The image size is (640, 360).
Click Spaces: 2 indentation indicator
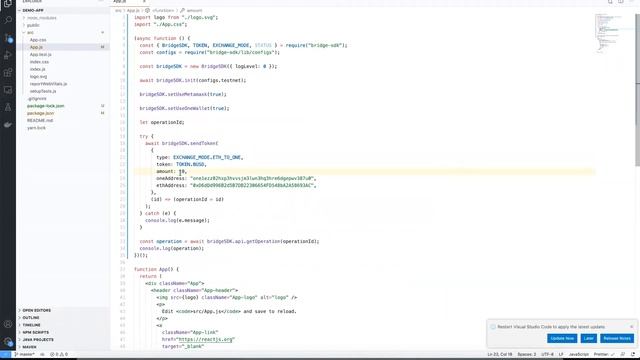pyautogui.click(x=527, y=354)
